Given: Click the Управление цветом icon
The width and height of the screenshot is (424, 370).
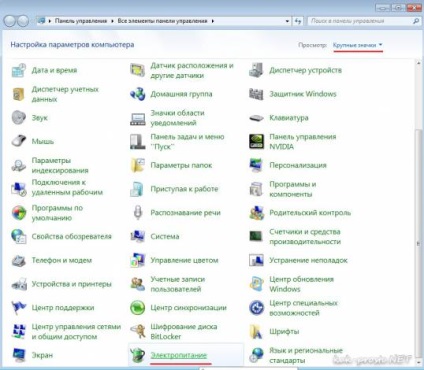Looking at the screenshot, I should (x=137, y=260).
